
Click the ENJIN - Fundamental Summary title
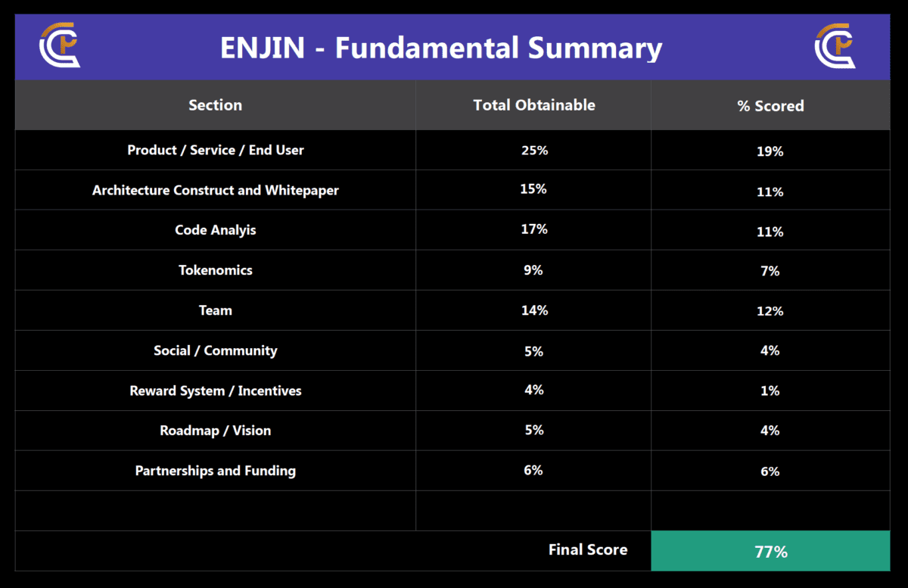point(441,48)
